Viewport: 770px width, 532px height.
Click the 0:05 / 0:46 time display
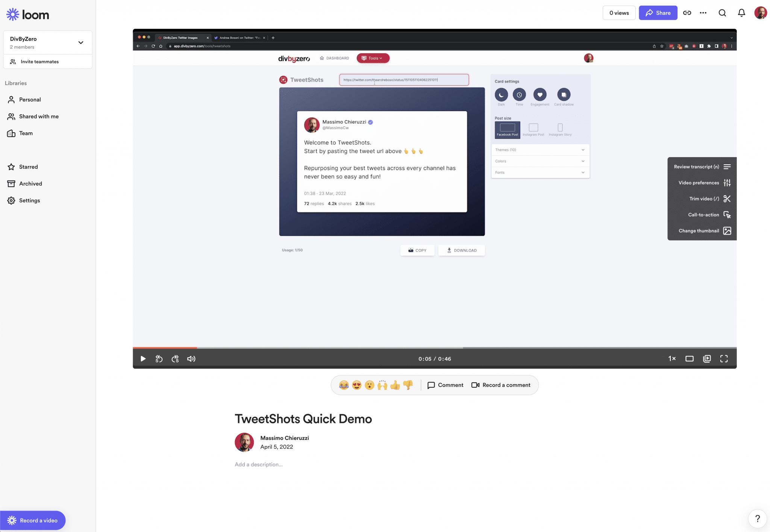[435, 359]
